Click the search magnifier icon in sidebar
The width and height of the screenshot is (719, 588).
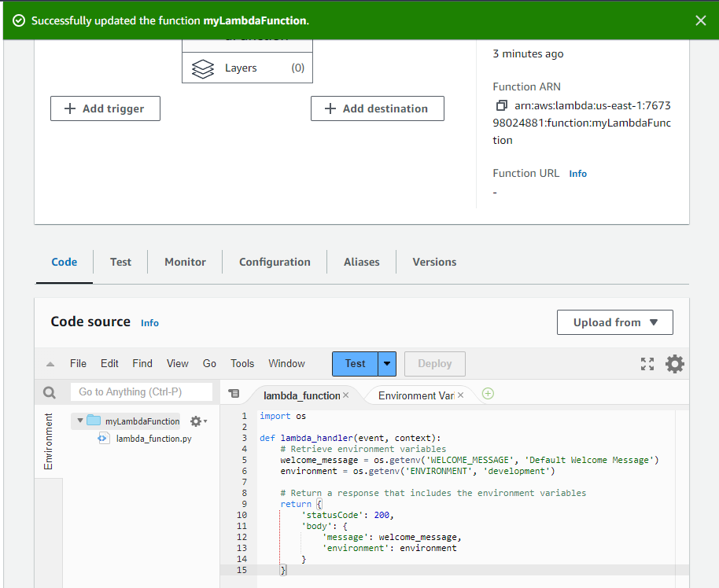[50, 392]
